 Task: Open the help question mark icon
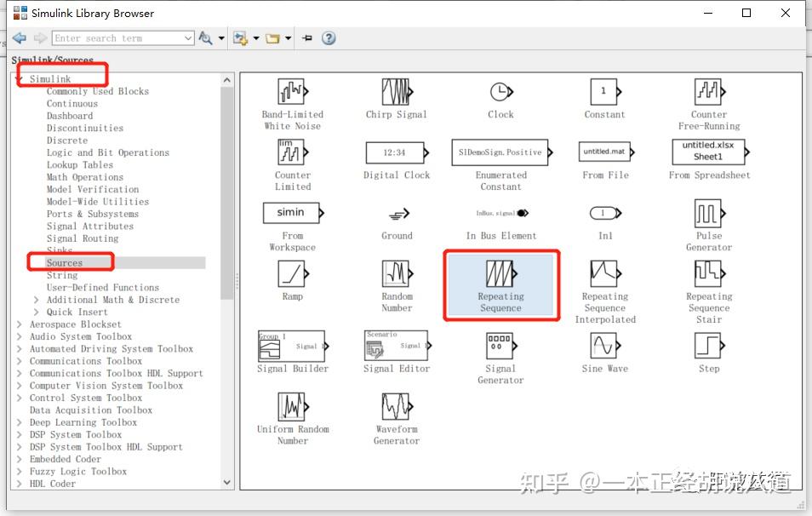[x=329, y=37]
